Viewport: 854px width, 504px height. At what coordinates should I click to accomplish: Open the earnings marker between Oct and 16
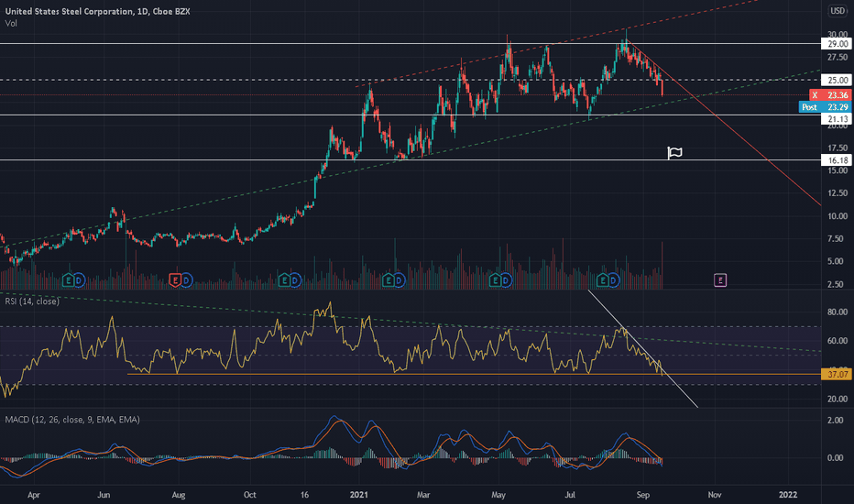point(284,280)
